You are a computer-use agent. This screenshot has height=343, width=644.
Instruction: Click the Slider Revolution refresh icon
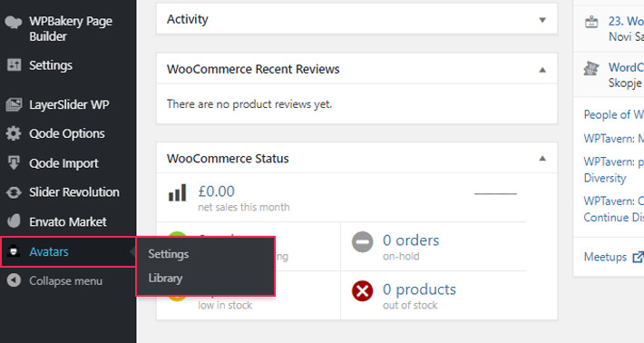[x=14, y=192]
